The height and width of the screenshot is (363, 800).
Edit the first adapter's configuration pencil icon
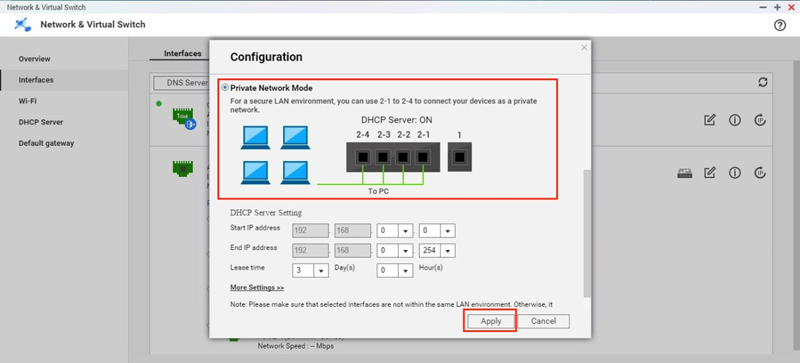tap(710, 120)
